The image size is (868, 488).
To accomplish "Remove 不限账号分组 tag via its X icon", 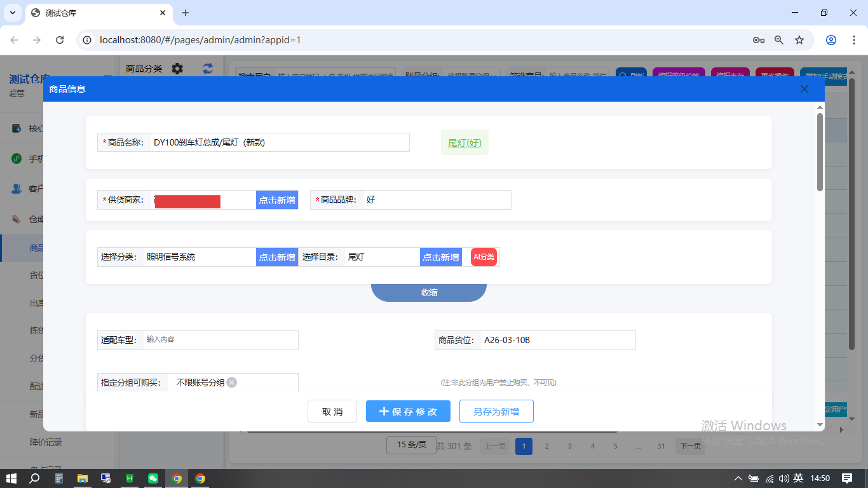I will (x=232, y=383).
